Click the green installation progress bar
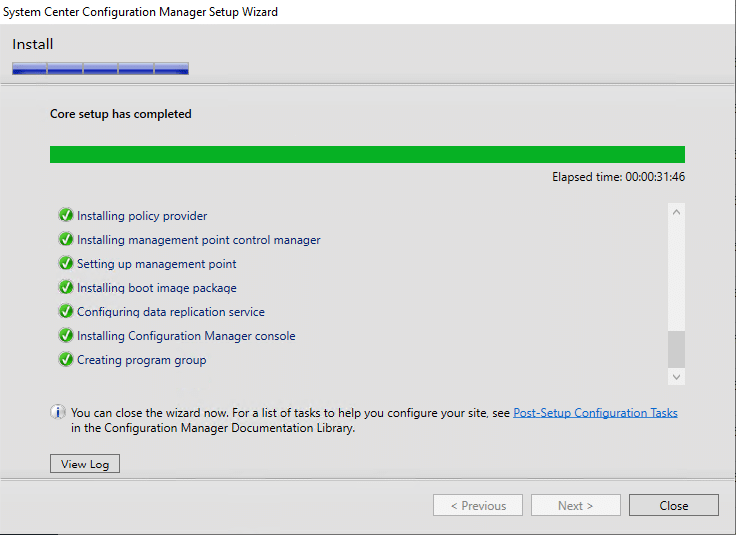This screenshot has width=736, height=535. 367,154
